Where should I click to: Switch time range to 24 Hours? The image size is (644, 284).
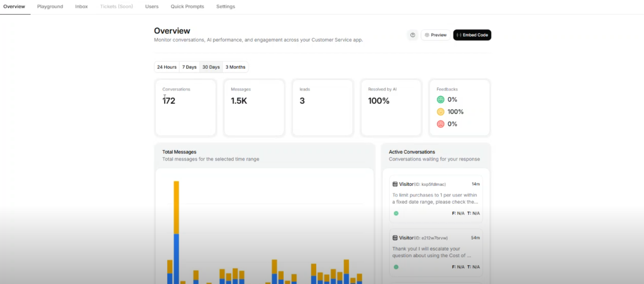pos(167,67)
